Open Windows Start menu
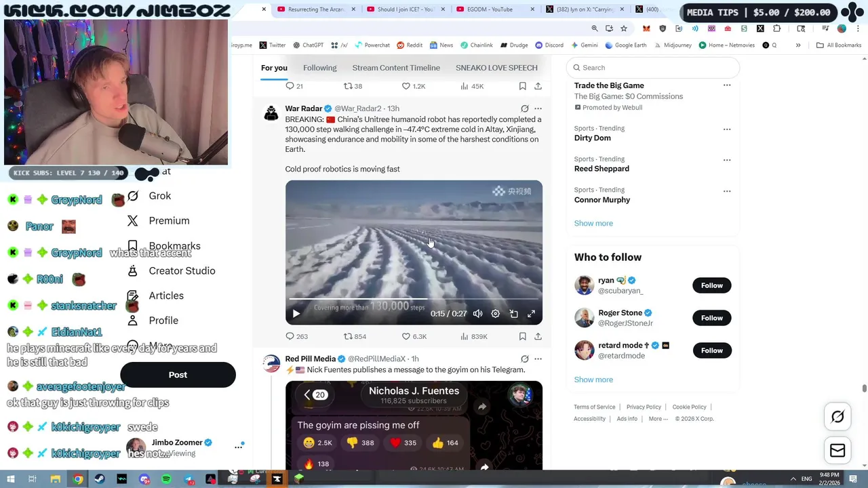This screenshot has height=488, width=868. pyautogui.click(x=10, y=479)
